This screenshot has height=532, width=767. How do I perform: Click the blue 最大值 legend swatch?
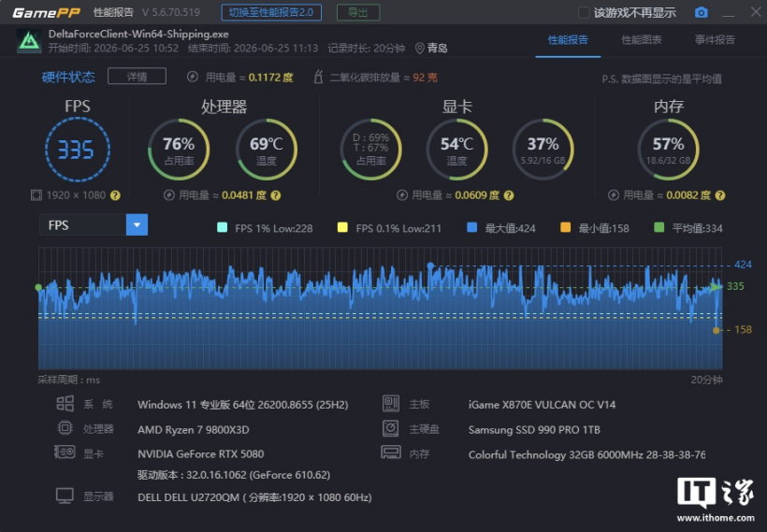click(x=472, y=227)
